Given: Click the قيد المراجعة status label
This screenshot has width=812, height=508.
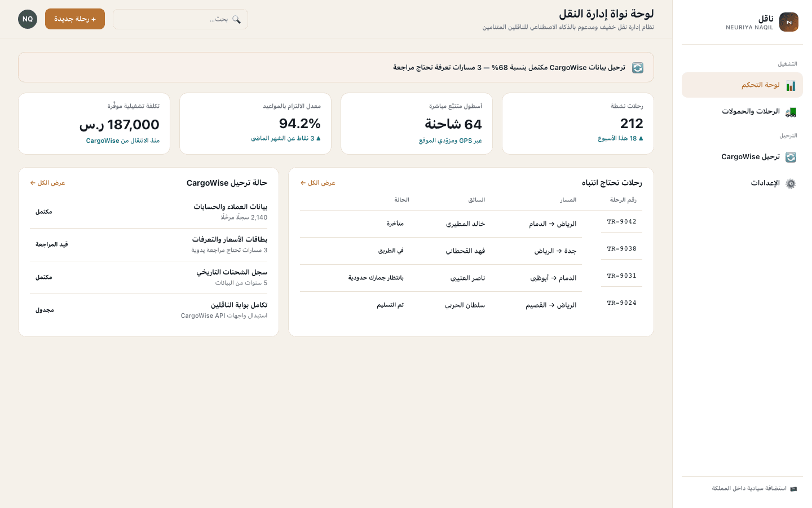Looking at the screenshot, I should [x=52, y=244].
